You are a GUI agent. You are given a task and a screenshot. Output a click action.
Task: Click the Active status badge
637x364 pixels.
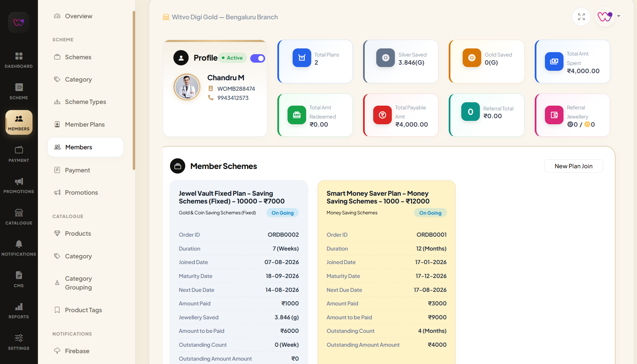(232, 58)
